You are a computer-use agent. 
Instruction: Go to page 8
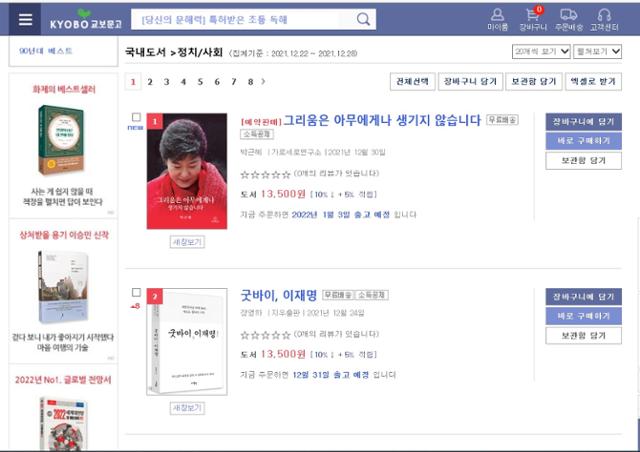tap(250, 82)
